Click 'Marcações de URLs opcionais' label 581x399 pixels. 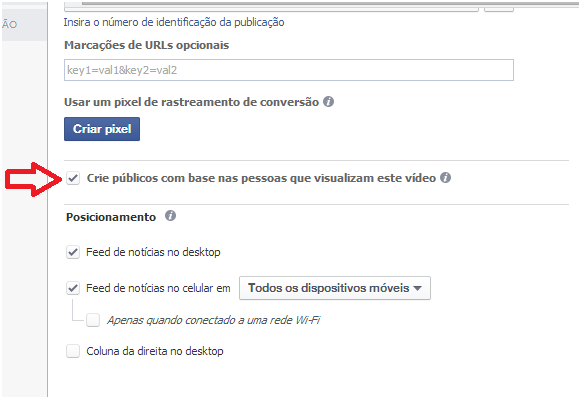point(147,45)
